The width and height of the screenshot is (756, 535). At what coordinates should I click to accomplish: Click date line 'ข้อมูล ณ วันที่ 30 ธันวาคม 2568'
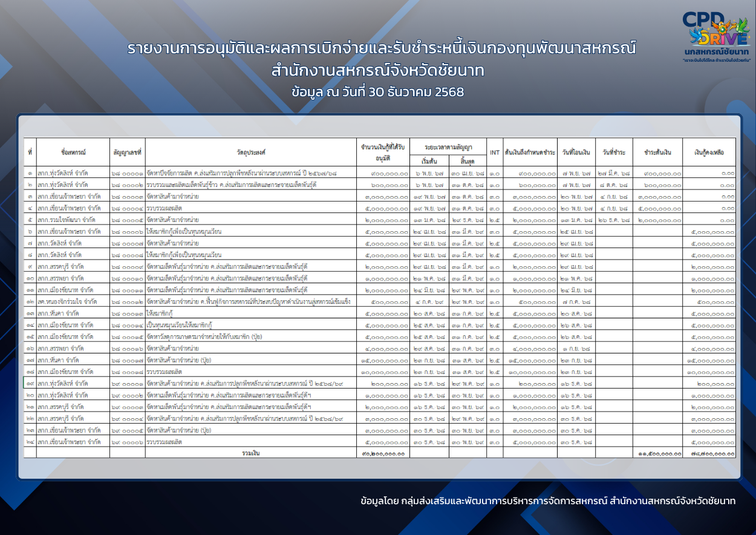click(x=377, y=93)
